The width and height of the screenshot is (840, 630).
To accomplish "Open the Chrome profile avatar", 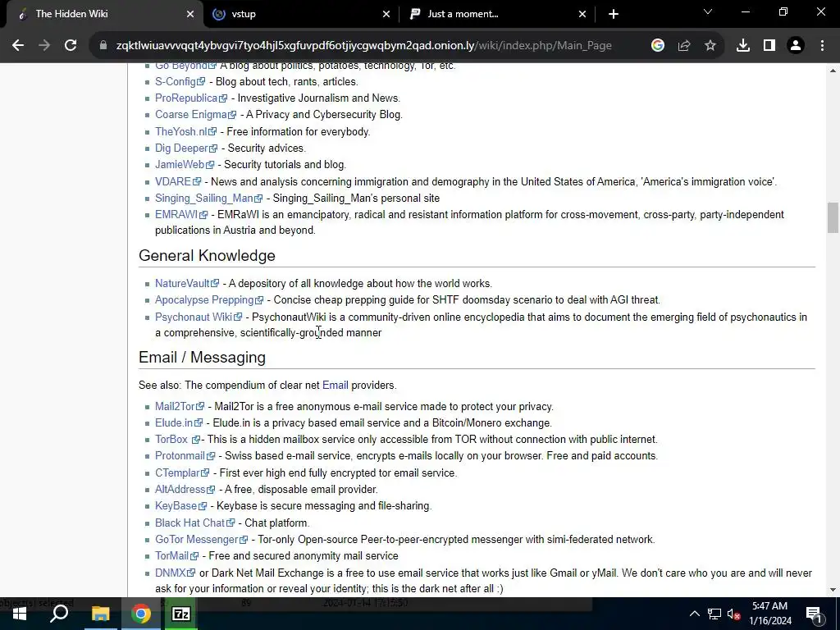I will [796, 46].
